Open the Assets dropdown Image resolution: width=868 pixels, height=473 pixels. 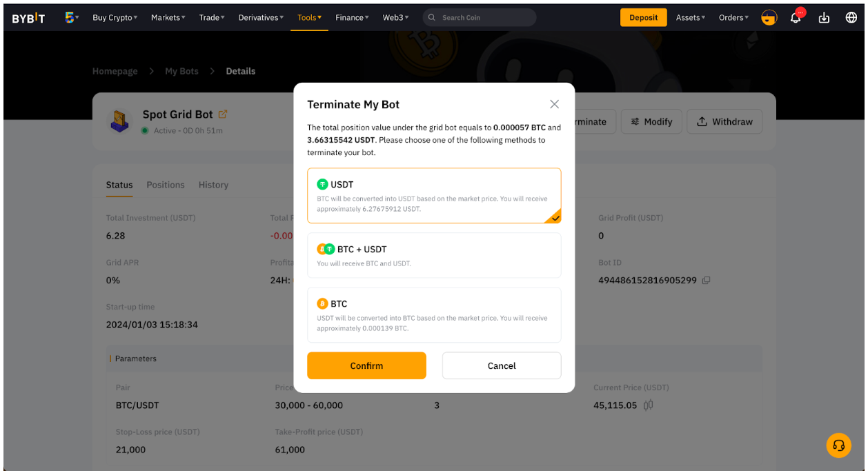tap(690, 18)
